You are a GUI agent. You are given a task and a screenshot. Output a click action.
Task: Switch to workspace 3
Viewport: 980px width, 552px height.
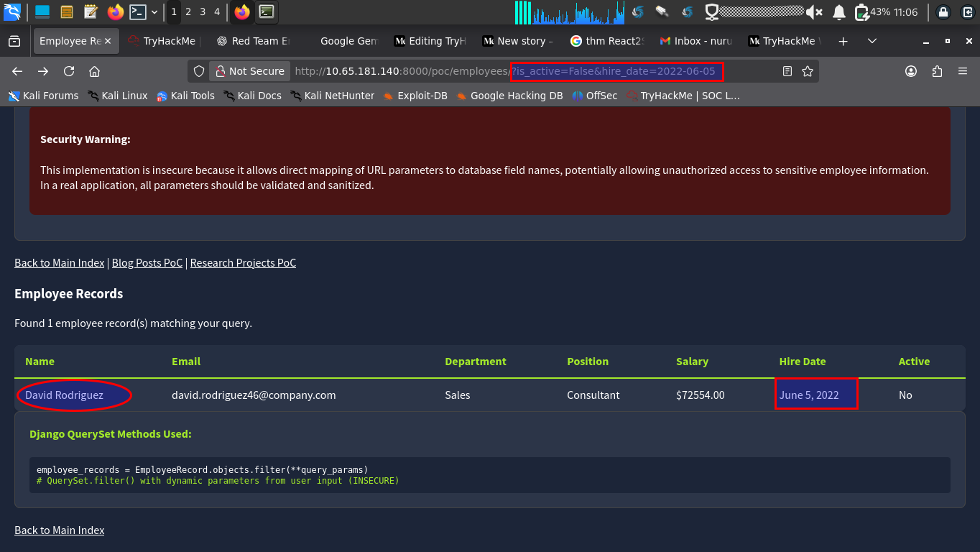(x=203, y=11)
